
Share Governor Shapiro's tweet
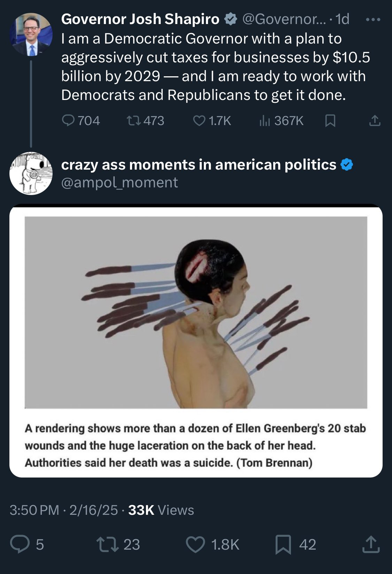tap(375, 121)
